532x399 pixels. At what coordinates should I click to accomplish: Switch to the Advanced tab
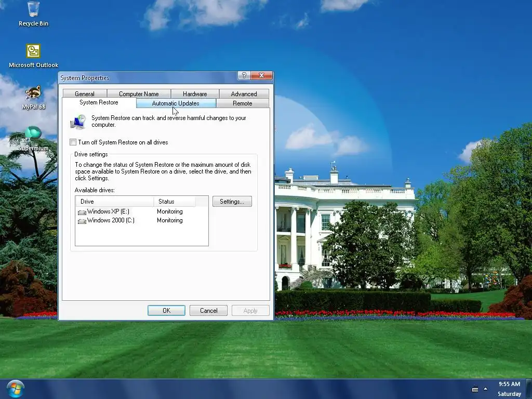(x=244, y=94)
